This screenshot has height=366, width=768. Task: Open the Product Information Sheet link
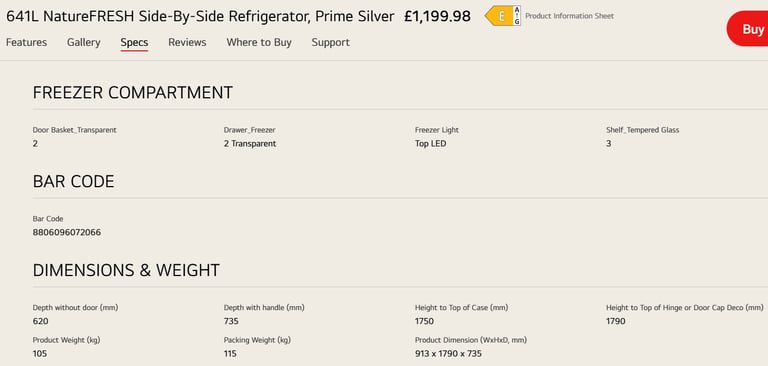point(569,16)
